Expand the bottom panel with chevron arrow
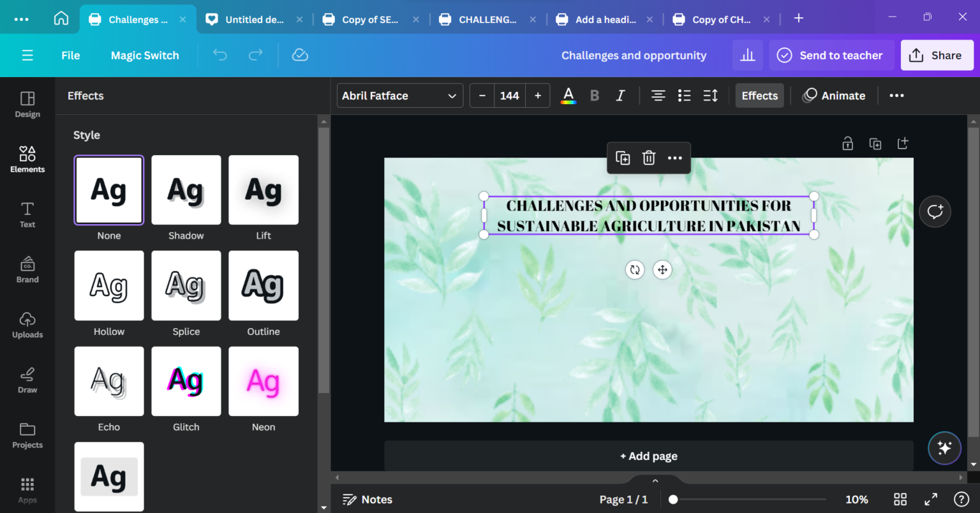The width and height of the screenshot is (980, 513). (x=655, y=480)
